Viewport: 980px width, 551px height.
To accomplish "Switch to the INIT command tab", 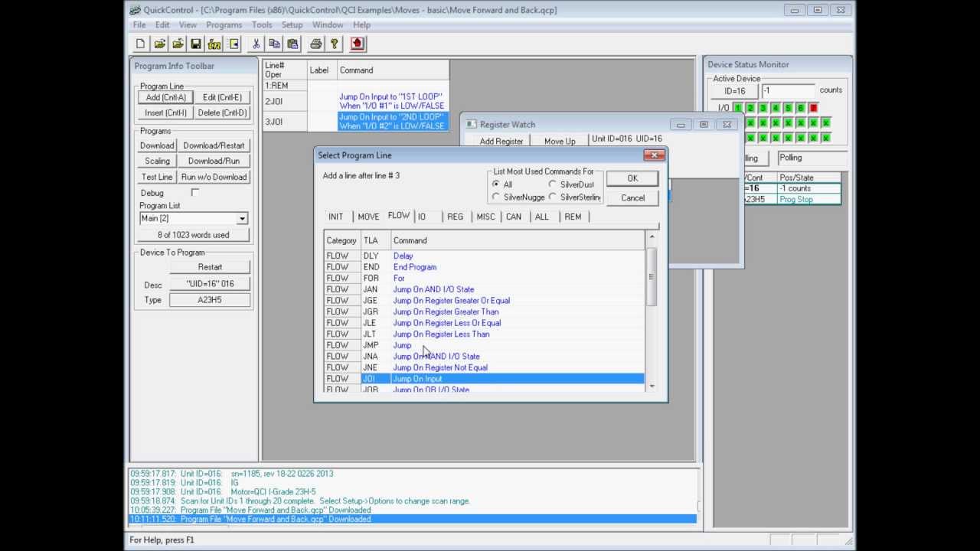I will (x=336, y=217).
